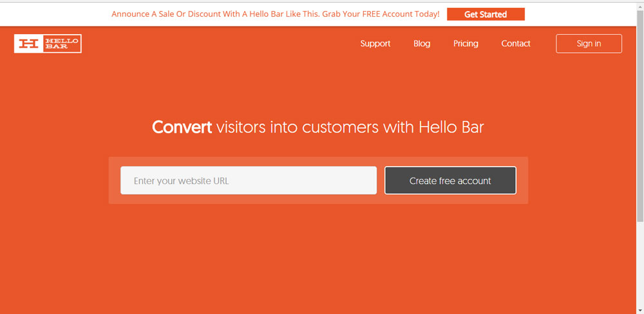Viewport: 644px width, 314px height.
Task: Click the scrollbar up arrow
Action: (x=639, y=5)
